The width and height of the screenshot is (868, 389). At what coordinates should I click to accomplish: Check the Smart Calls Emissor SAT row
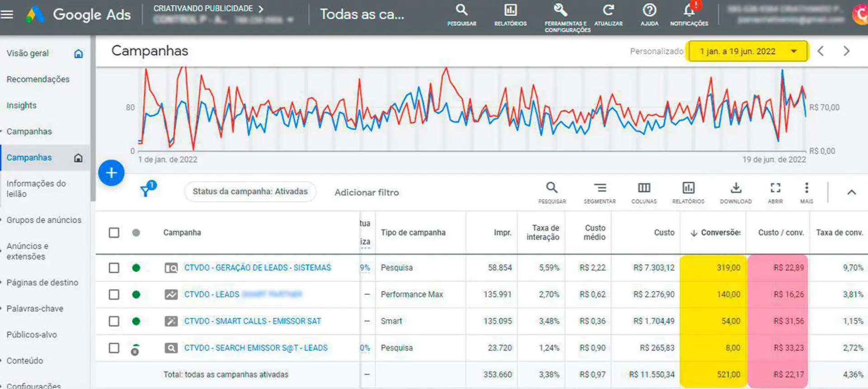click(114, 321)
